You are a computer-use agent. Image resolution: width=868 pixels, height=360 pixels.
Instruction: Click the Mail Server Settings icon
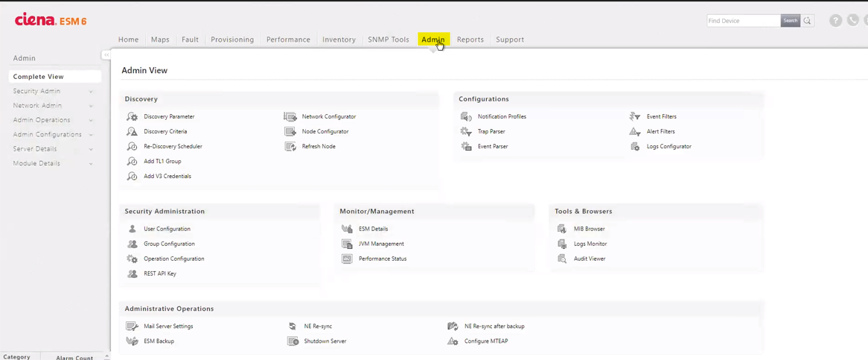click(x=132, y=326)
